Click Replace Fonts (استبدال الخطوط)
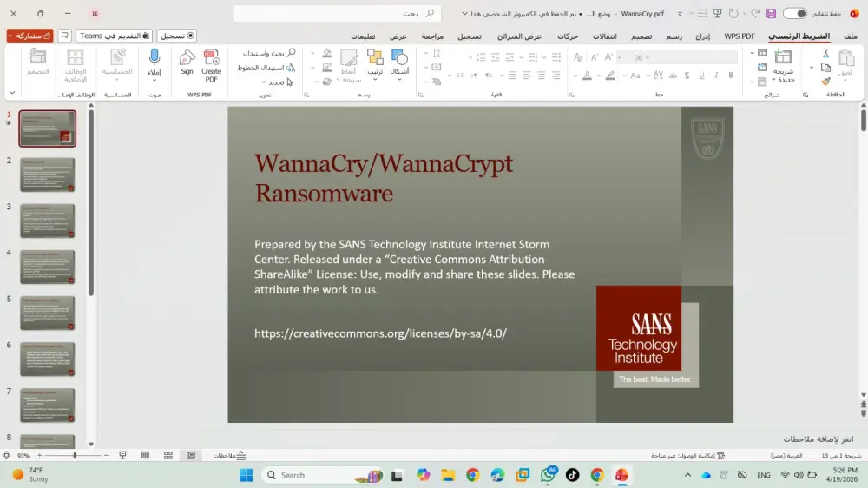Screen dimensions: 868x488 pyautogui.click(x=266, y=68)
